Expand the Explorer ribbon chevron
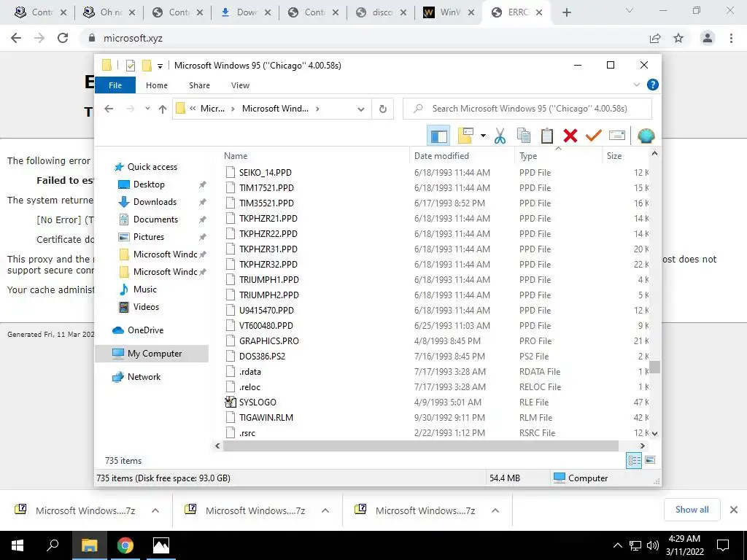The image size is (747, 560). coord(636,85)
